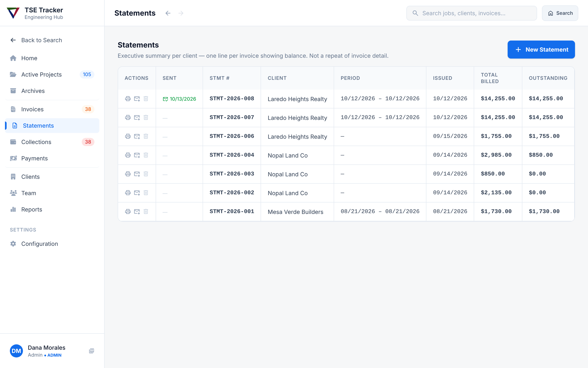Viewport: 588px width, 368px height.
Task: Click the Search button in header
Action: tap(560, 13)
